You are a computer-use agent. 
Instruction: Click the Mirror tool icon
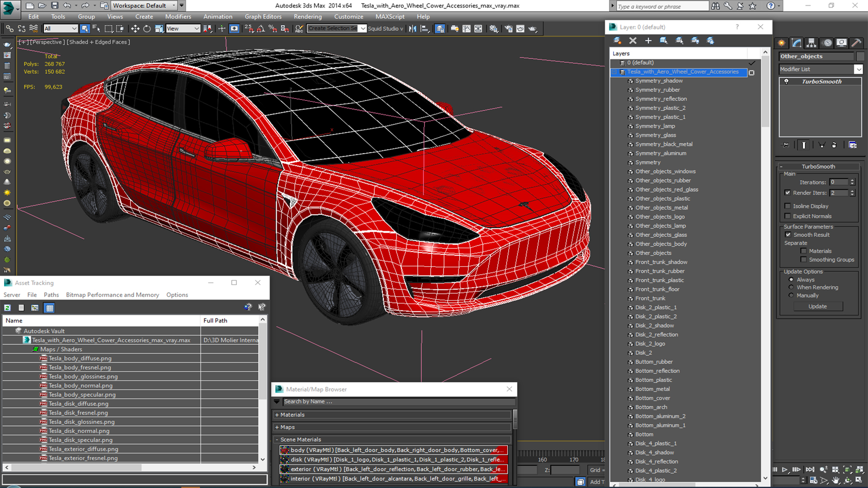pos(412,28)
